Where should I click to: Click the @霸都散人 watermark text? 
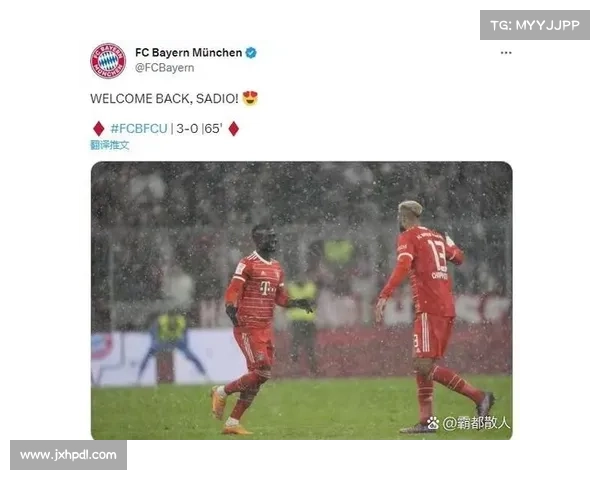point(476,423)
